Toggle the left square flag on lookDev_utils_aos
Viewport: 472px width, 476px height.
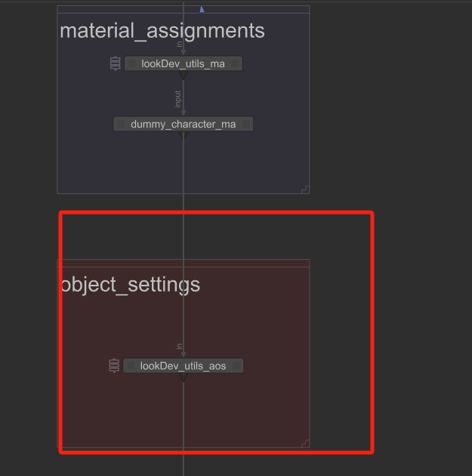(x=131, y=366)
